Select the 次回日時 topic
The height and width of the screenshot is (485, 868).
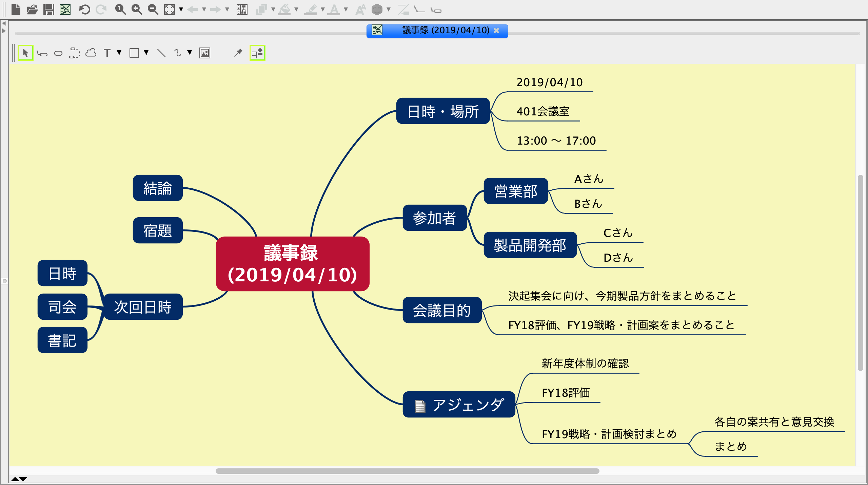143,307
